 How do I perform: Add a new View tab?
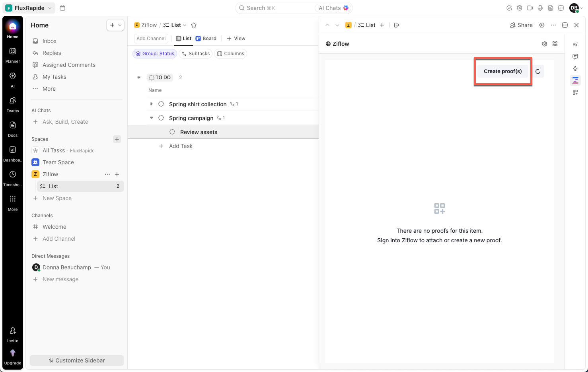(236, 39)
